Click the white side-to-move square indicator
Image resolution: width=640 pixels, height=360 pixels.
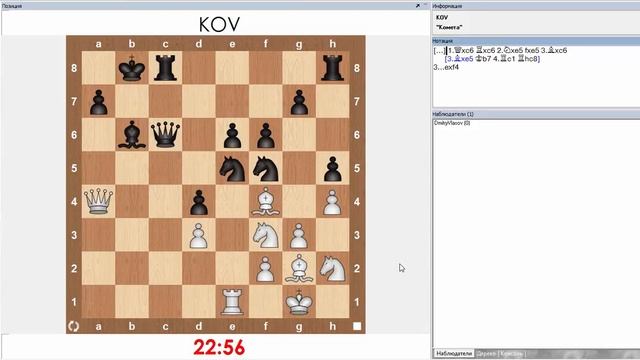click(x=357, y=326)
